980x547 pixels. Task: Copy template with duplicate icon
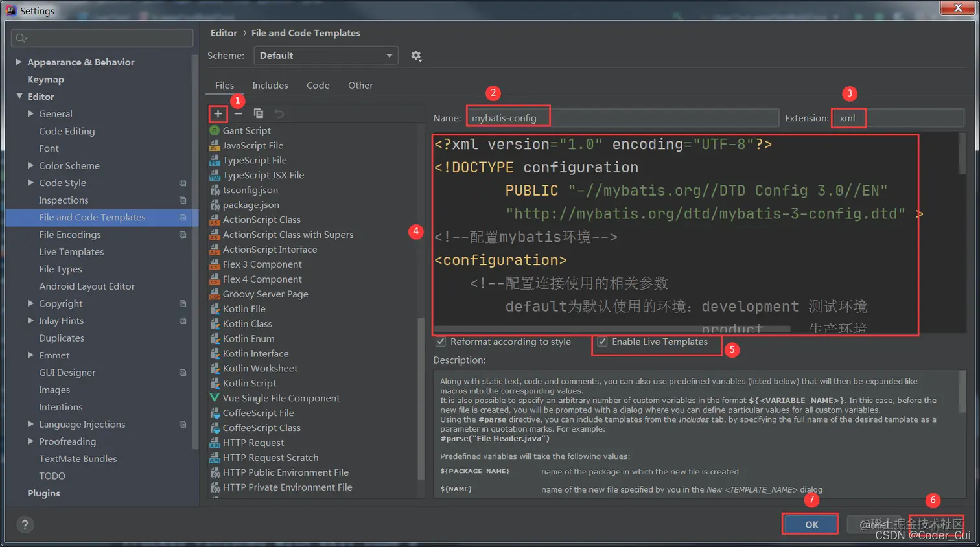(x=257, y=113)
